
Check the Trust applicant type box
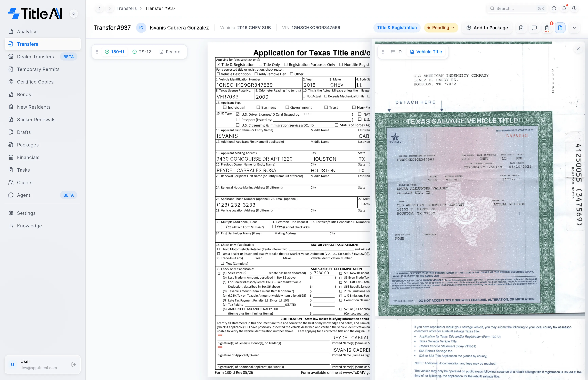click(326, 107)
